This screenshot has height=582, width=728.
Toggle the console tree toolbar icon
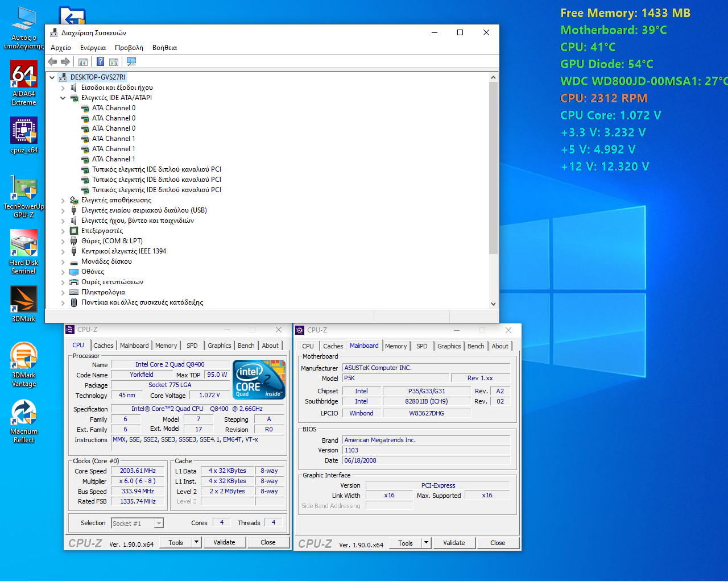[83, 61]
